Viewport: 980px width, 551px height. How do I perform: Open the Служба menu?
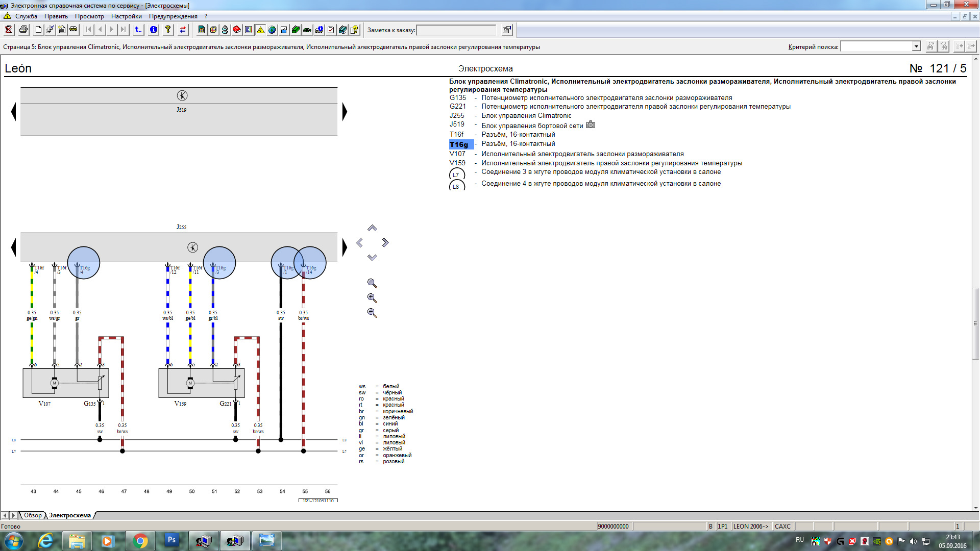point(26,16)
